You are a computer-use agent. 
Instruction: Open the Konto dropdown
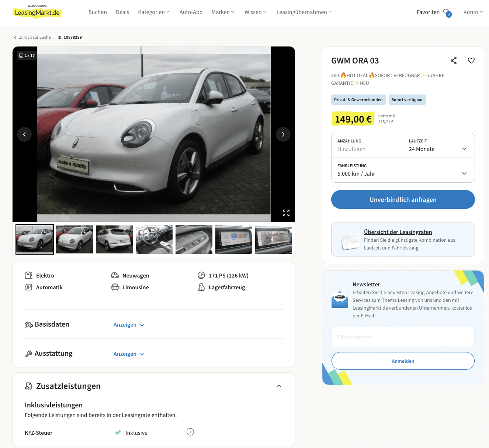click(x=473, y=12)
